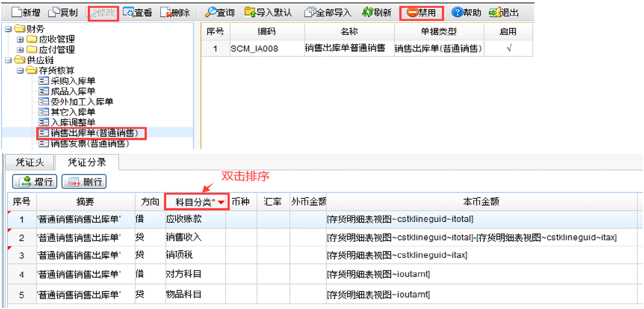Click the 应付管理 folder icon

[x=31, y=50]
